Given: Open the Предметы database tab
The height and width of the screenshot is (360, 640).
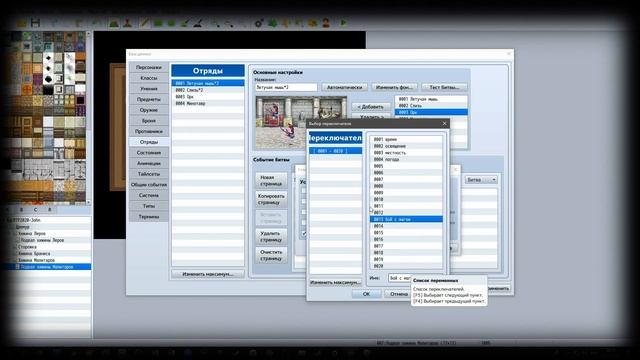Looking at the screenshot, I should 149,99.
